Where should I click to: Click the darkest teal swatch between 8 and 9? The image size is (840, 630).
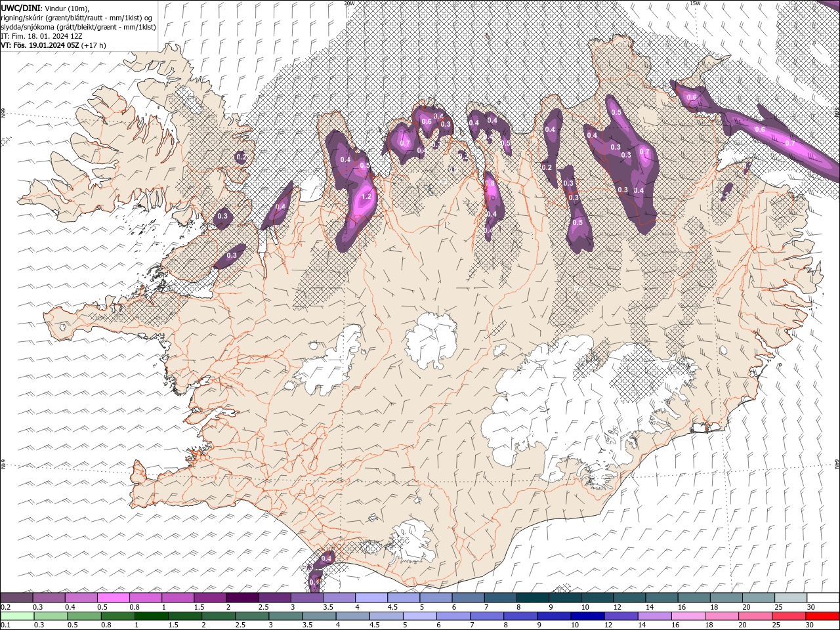[532, 598]
